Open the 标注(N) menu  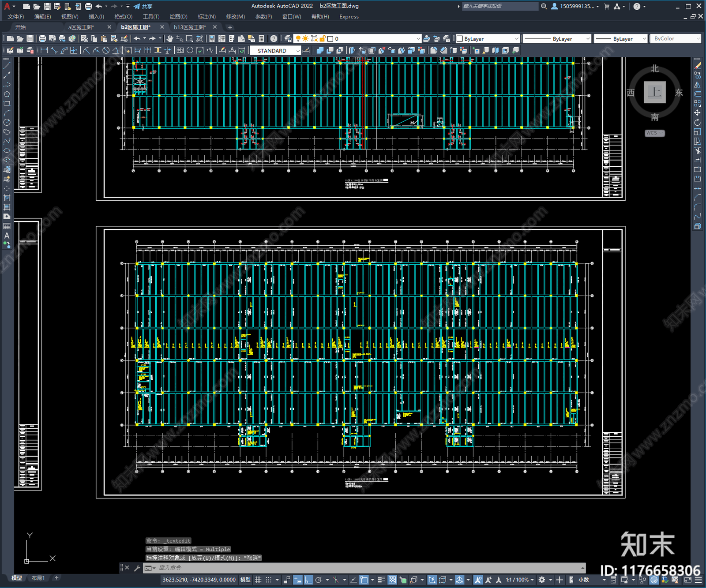click(207, 17)
